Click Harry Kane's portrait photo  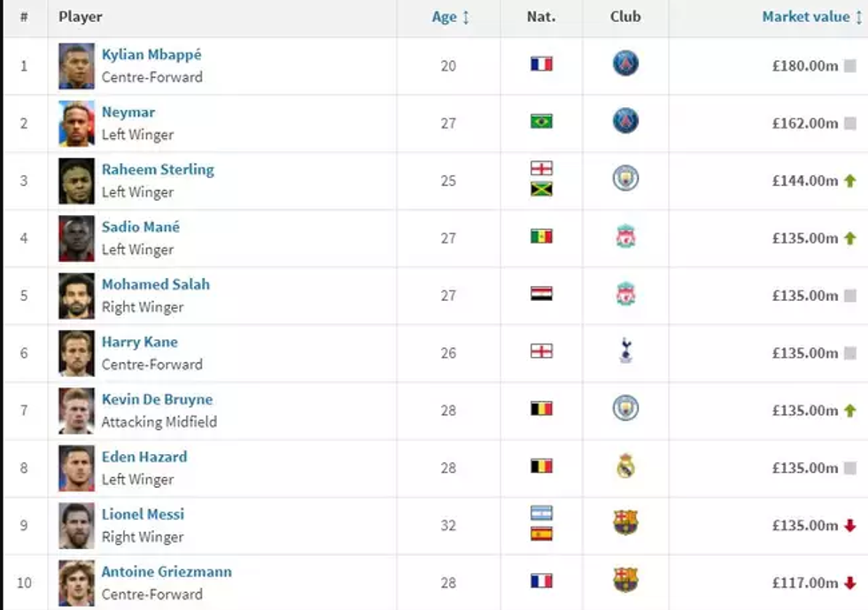[76, 353]
